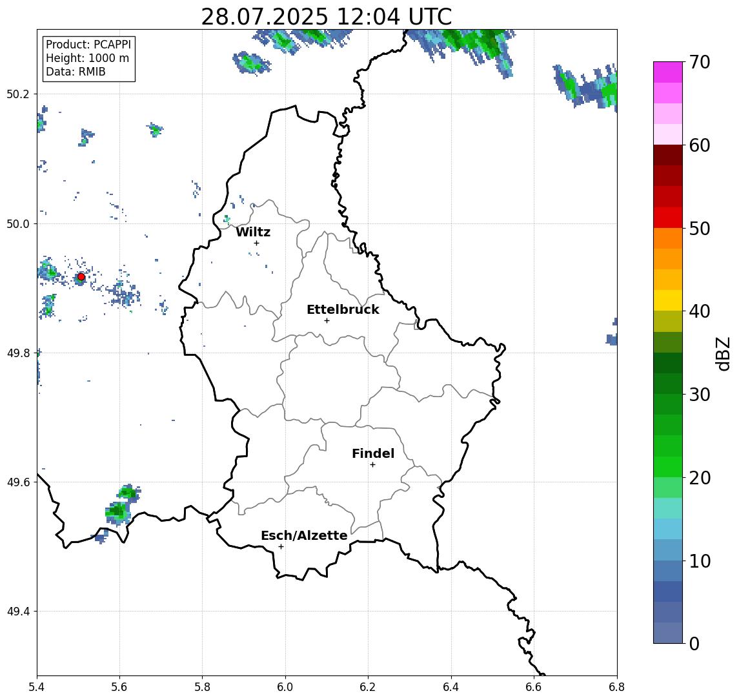This screenshot has width=739, height=700.
Task: Click the magenta 70 dBZ colorbar segment
Action: pyautogui.click(x=668, y=72)
